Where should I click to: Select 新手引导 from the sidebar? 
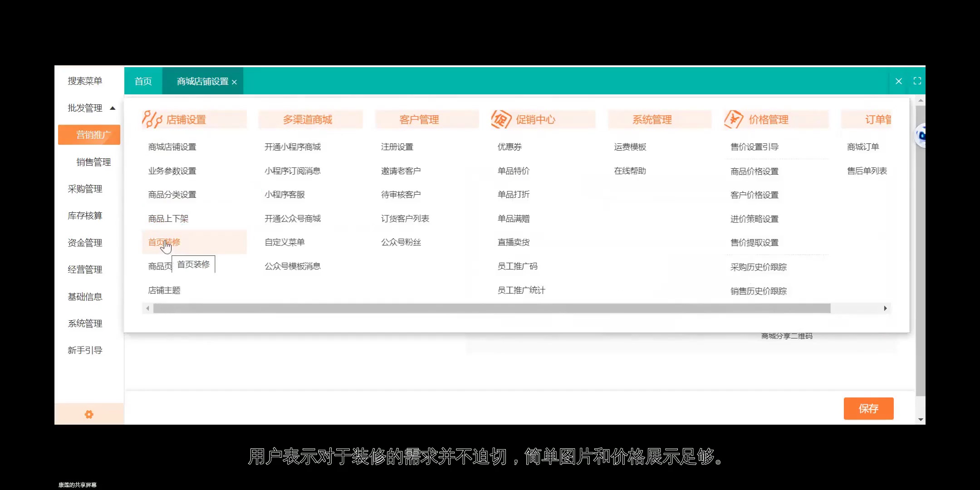click(84, 350)
